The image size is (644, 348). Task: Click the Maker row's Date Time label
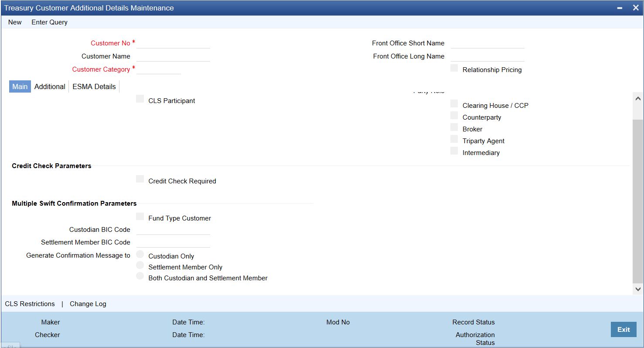188,322
